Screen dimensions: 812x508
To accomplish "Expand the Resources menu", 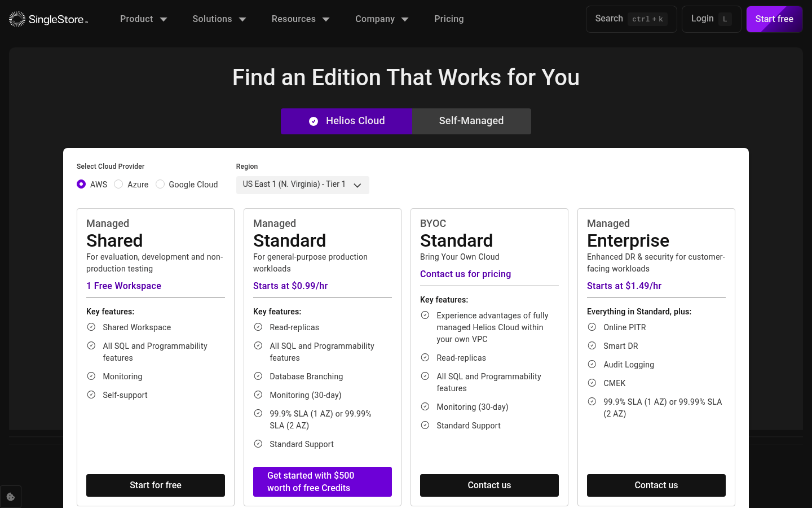I will tap(300, 19).
